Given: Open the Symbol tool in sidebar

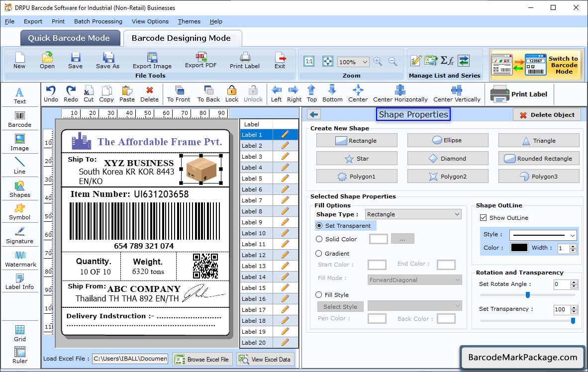Looking at the screenshot, I should (19, 212).
